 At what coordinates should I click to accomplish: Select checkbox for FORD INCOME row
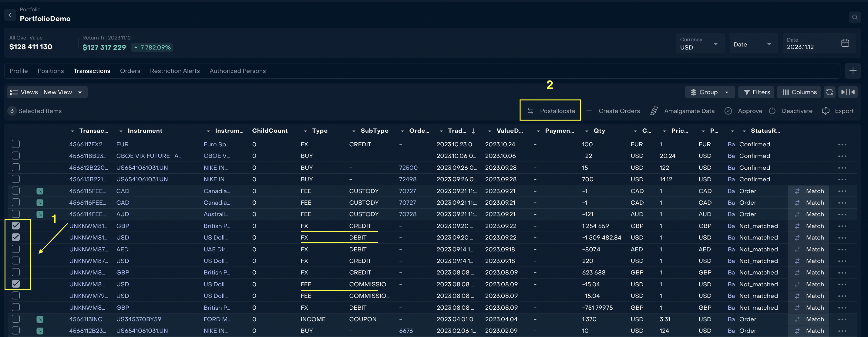click(x=16, y=319)
